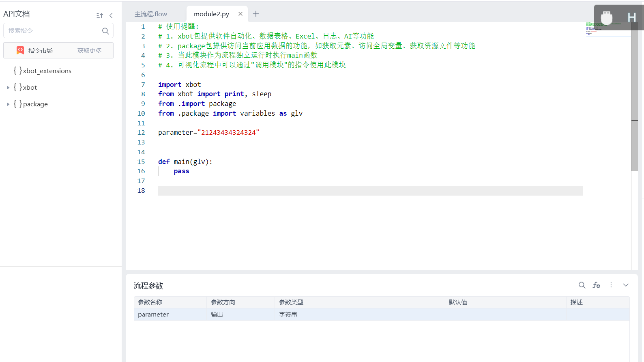Click the search magnifier in API docs panel
The image size is (644, 362).
(x=105, y=31)
